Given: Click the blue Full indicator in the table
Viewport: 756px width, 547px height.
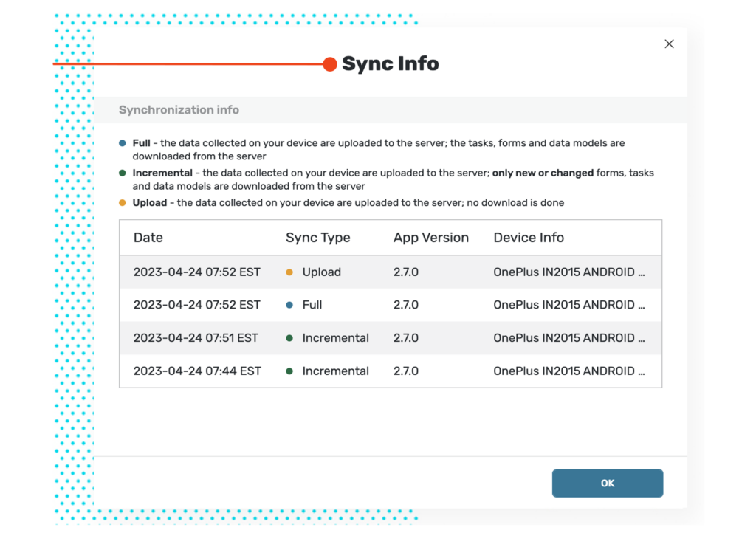Looking at the screenshot, I should [292, 305].
